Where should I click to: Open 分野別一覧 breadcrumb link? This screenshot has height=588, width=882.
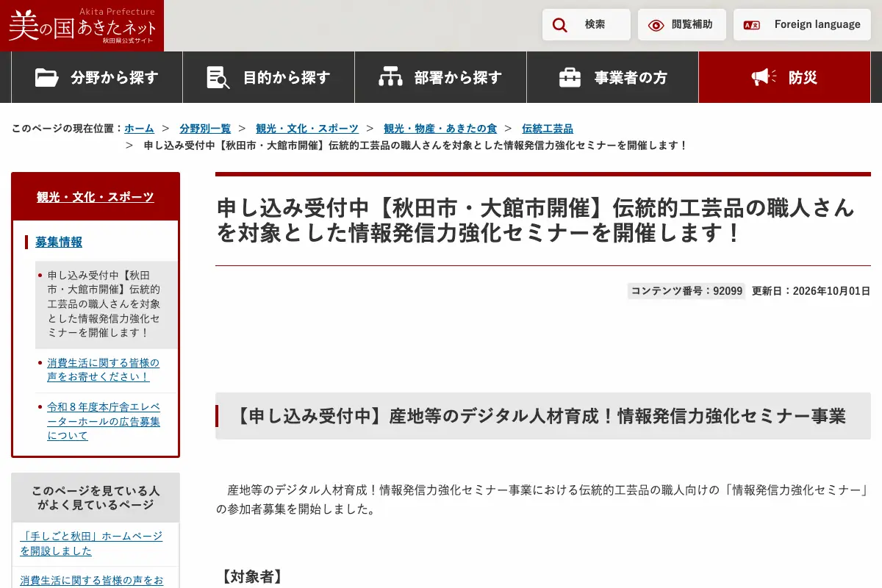coord(205,129)
